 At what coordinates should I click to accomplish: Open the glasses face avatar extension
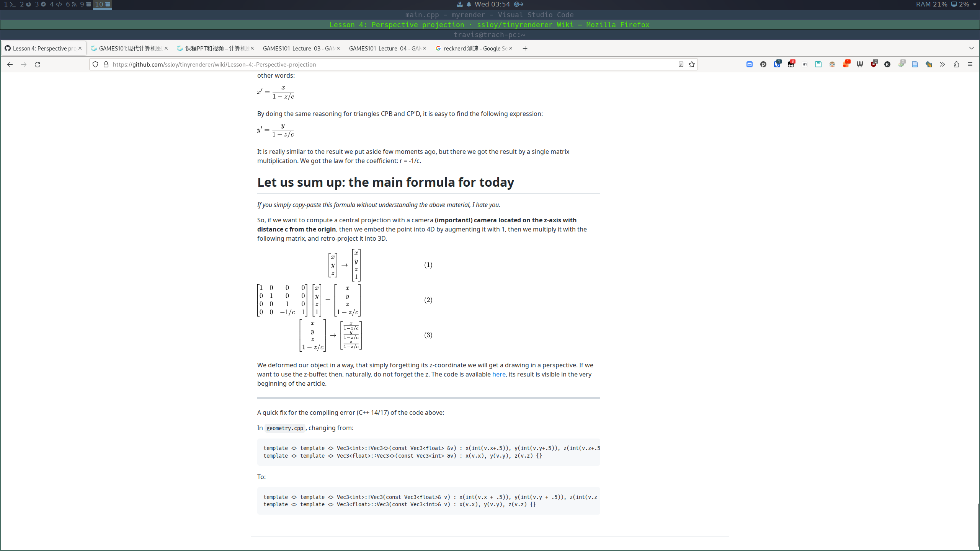832,64
